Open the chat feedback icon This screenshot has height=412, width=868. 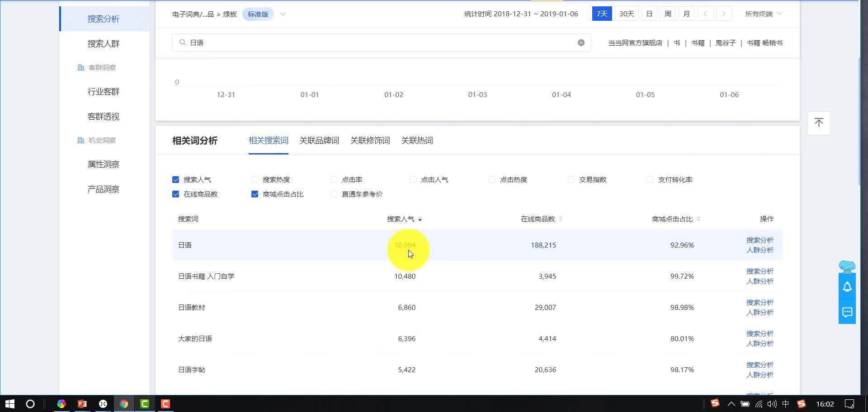coord(847,312)
